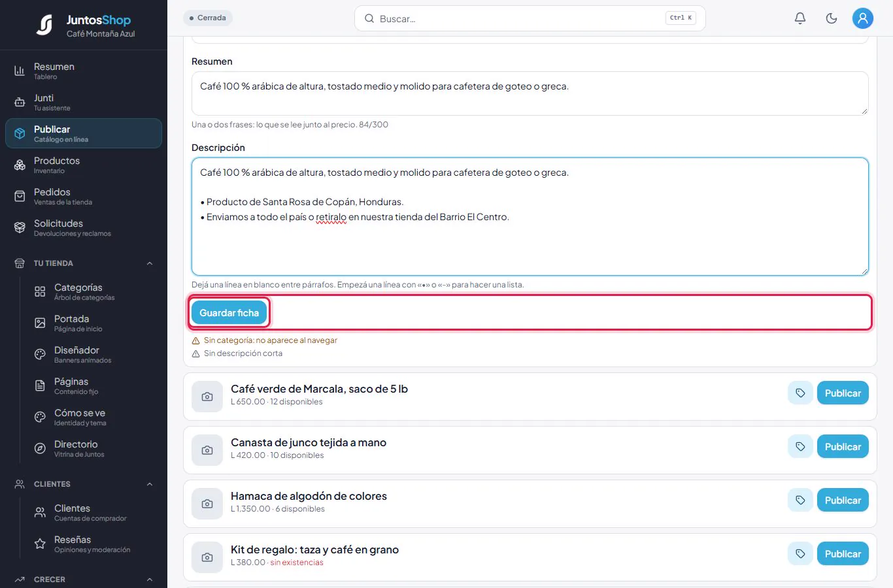This screenshot has height=588, width=893.
Task: Open Diseñador animated banners
Action: coord(93,354)
